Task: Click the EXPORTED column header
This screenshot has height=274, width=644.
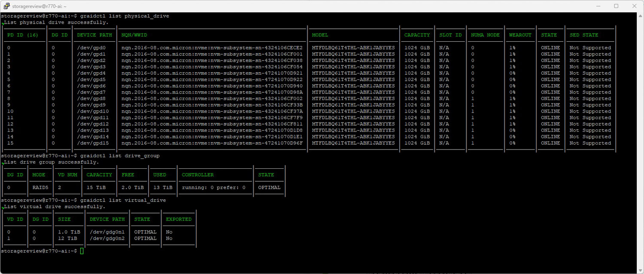Action: pos(179,219)
